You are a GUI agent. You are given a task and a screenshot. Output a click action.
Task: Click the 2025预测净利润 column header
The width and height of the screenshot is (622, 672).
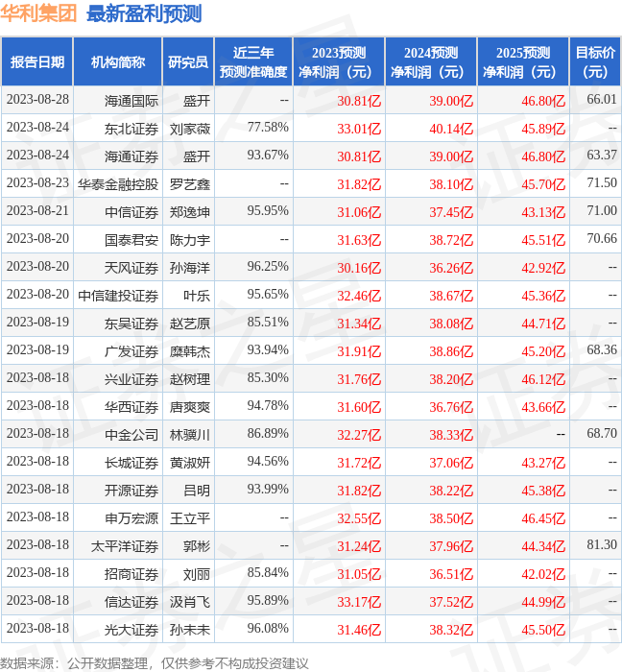pos(523,62)
